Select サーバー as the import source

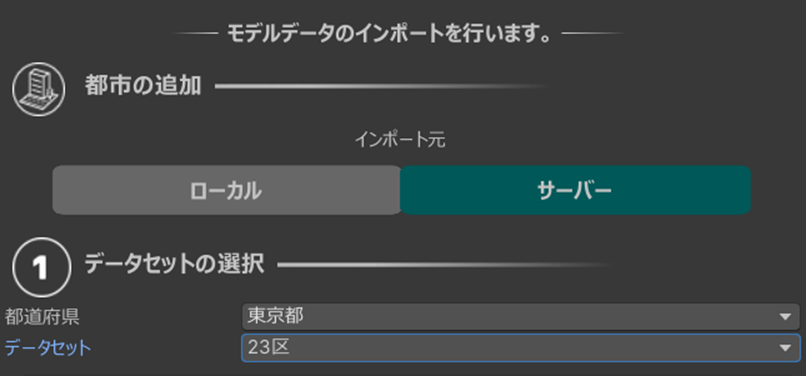point(575,190)
